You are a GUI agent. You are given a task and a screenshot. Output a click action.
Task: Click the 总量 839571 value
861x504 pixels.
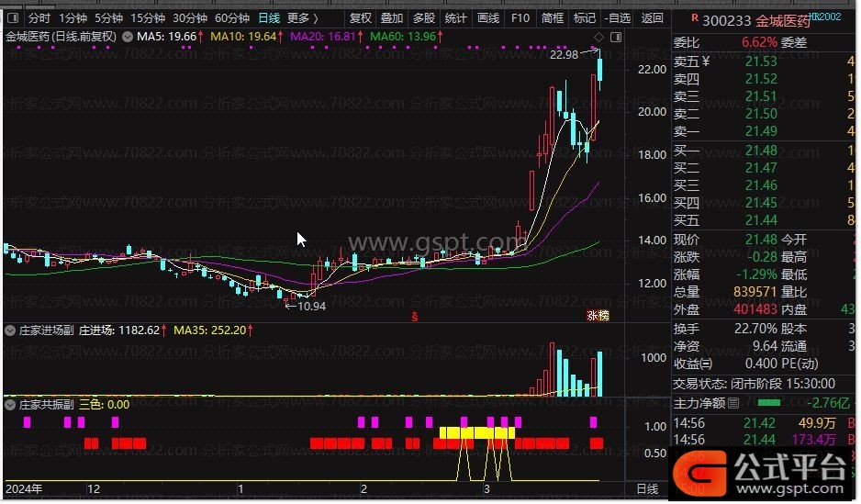point(755,292)
